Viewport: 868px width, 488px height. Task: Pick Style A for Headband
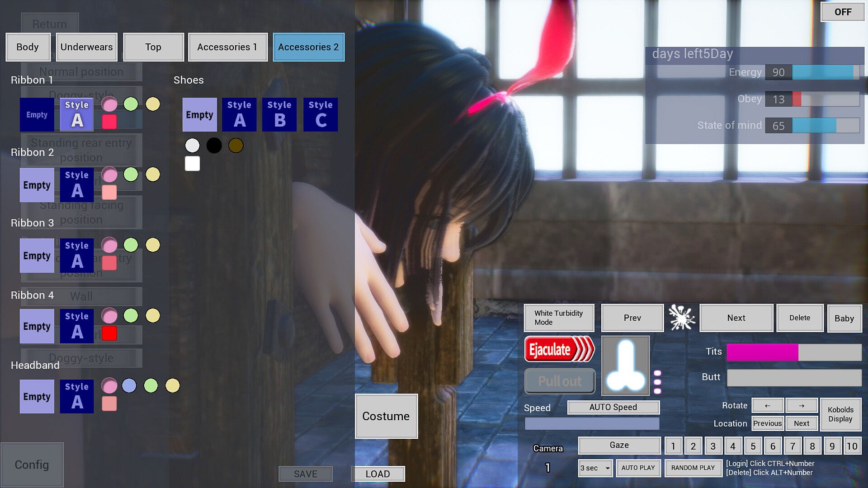point(77,396)
